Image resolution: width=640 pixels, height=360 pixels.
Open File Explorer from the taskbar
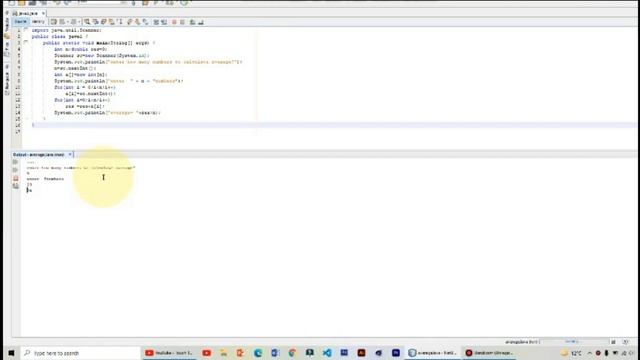tap(224, 353)
